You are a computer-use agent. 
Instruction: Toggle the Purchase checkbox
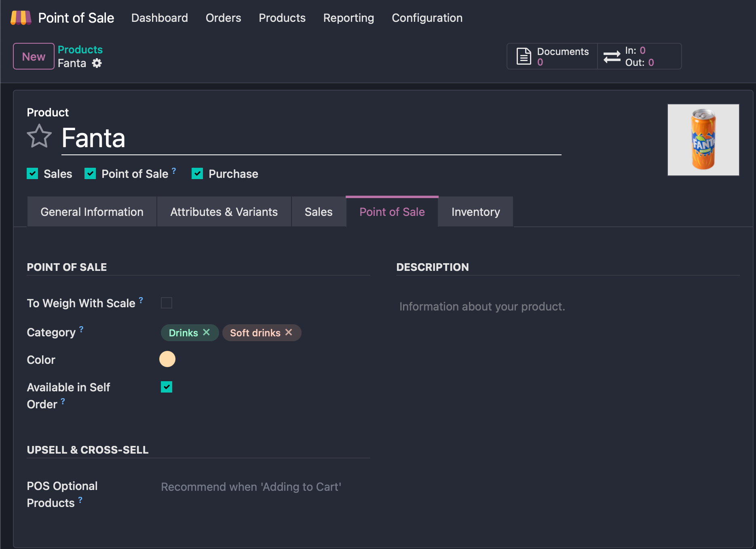coord(197,174)
